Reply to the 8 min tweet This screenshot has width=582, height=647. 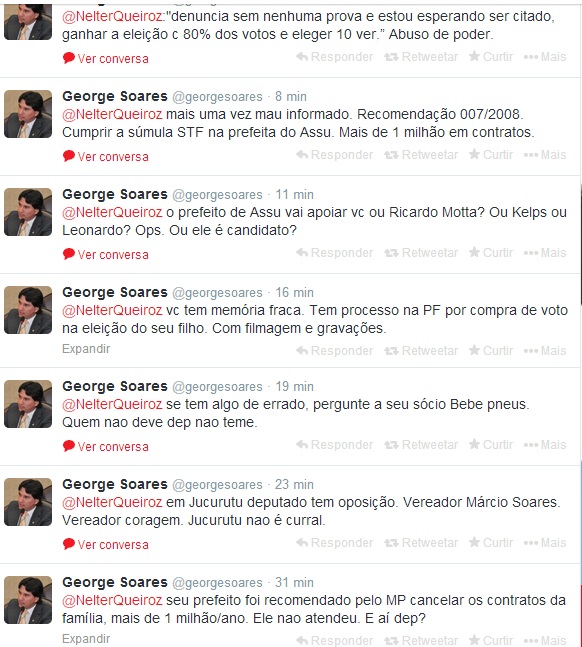pos(334,155)
